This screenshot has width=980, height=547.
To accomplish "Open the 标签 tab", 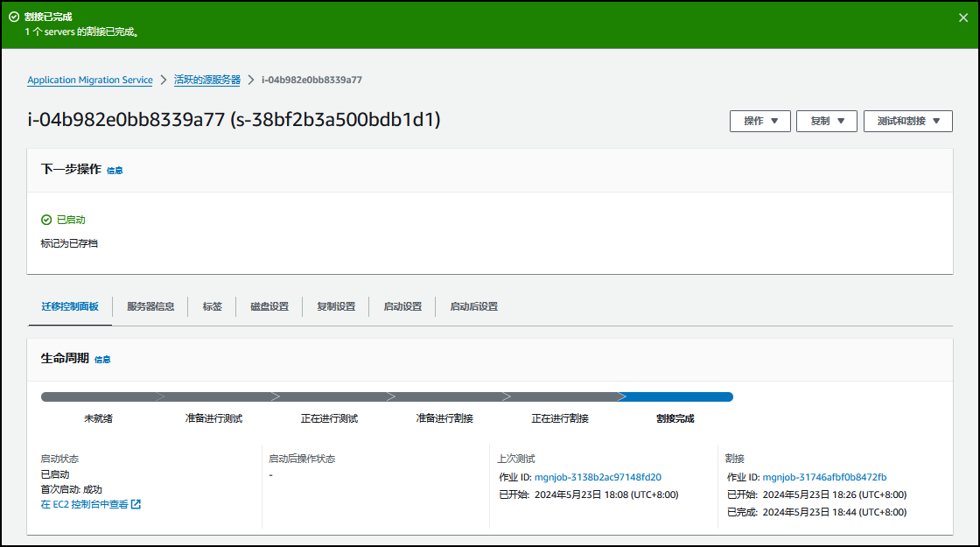I will tap(213, 307).
